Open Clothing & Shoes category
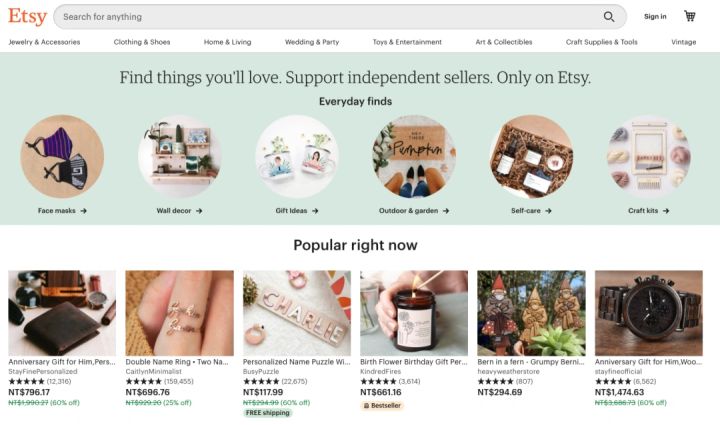This screenshot has width=720, height=425. [142, 42]
